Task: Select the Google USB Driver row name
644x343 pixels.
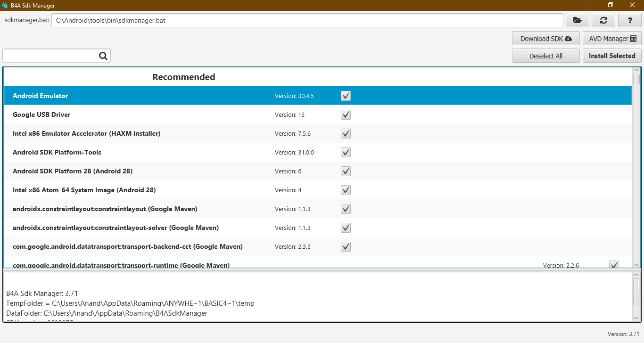Action: (41, 114)
